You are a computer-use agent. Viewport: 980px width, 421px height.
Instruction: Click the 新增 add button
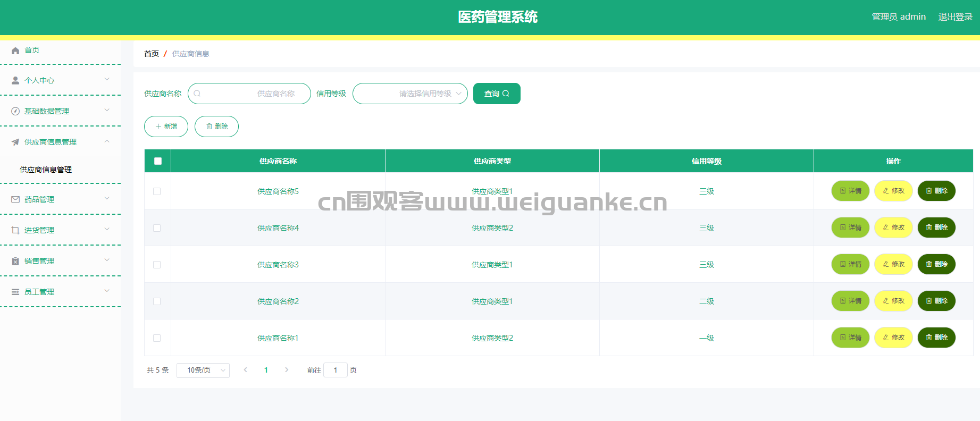(x=166, y=127)
